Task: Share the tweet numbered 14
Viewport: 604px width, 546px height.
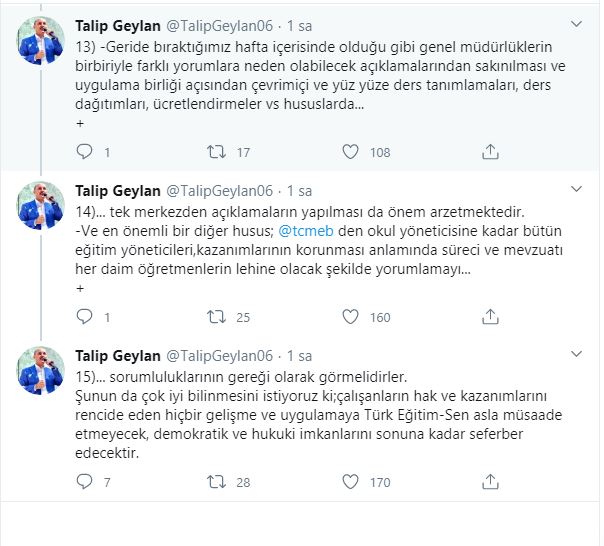Action: [490, 318]
